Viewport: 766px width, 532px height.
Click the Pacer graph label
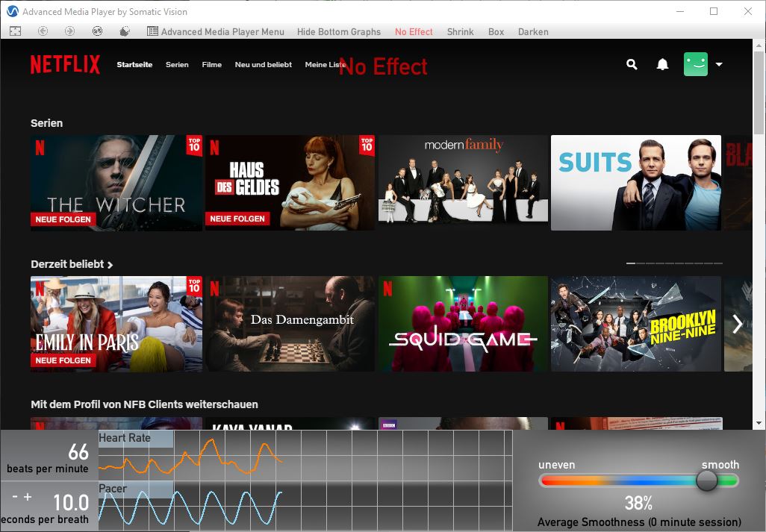[113, 489]
